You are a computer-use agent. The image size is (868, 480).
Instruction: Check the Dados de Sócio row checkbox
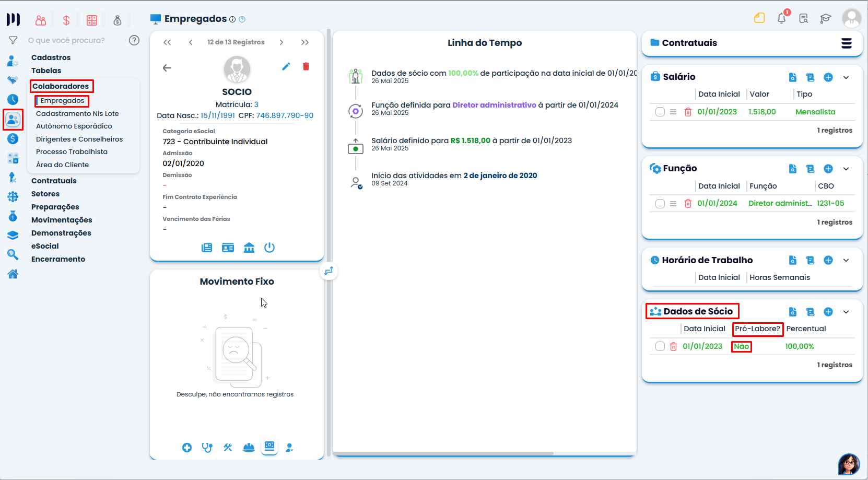tap(660, 346)
